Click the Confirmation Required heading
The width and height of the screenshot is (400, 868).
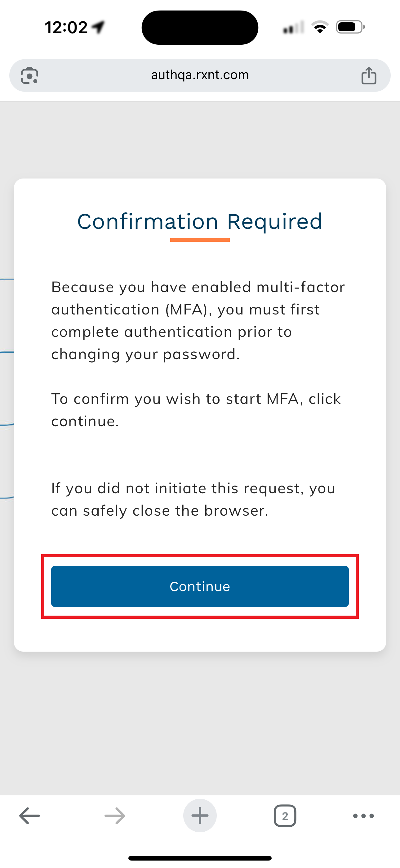pyautogui.click(x=200, y=221)
